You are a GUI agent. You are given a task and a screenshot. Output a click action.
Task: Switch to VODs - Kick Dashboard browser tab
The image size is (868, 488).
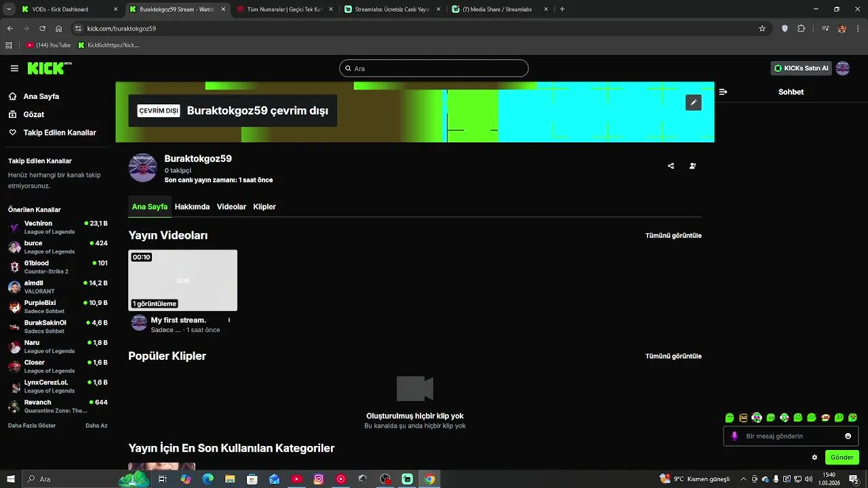(69, 9)
